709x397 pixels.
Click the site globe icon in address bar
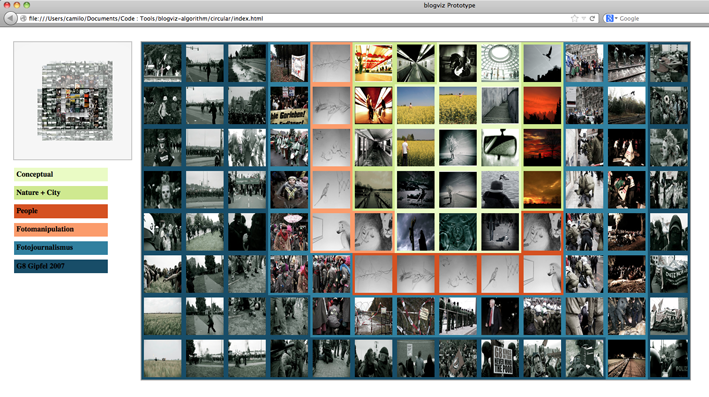click(23, 19)
